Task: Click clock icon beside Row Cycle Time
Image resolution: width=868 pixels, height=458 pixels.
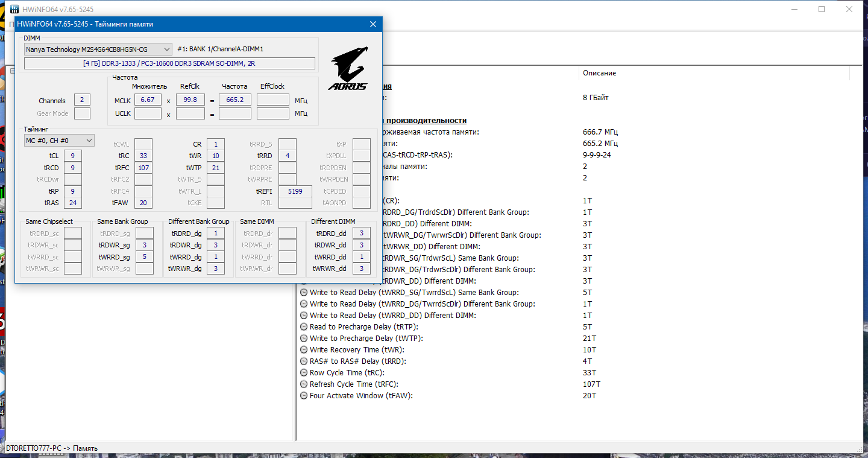Action: (304, 373)
